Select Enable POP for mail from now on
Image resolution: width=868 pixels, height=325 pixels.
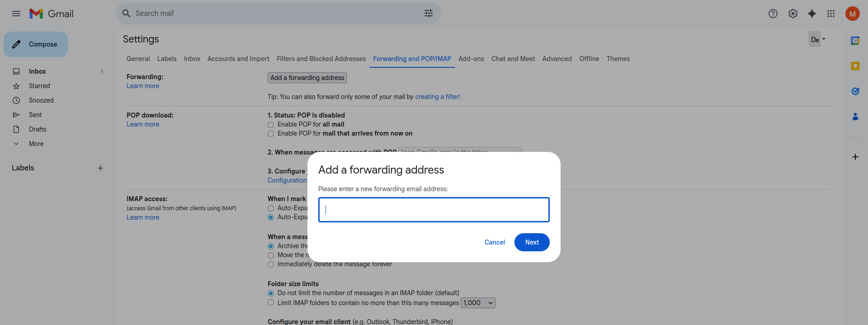pyautogui.click(x=271, y=134)
